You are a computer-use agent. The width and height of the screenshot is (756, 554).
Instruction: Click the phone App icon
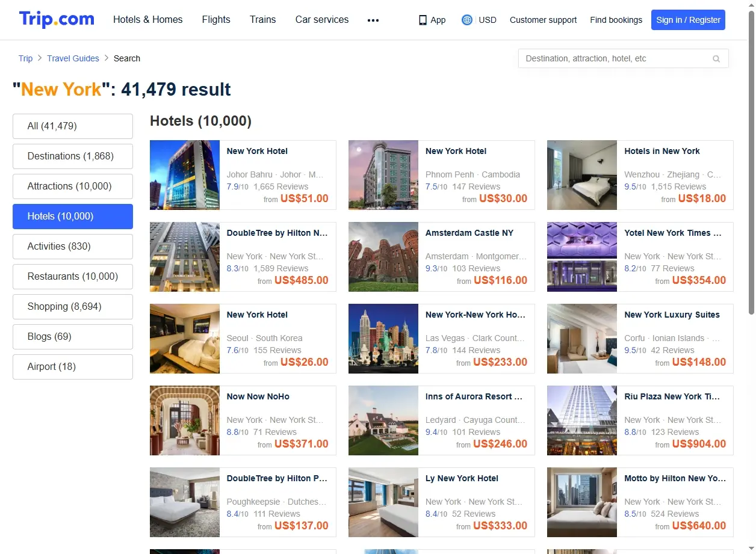(x=423, y=20)
